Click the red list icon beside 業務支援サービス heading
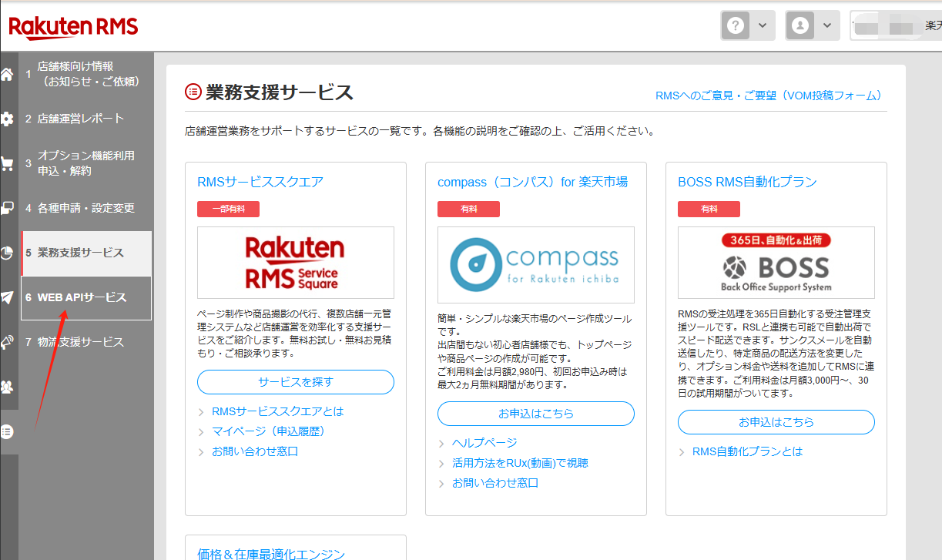Screen dimensions: 942x560 pyautogui.click(x=193, y=92)
